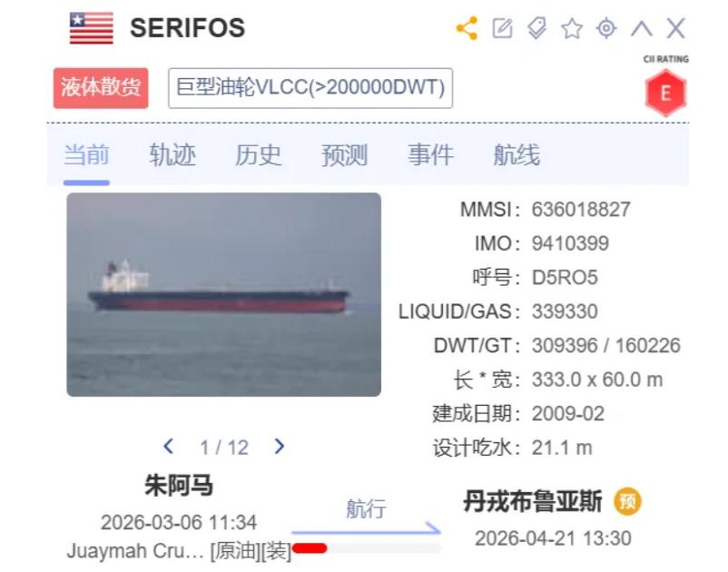Locate vessel using the target crosshair icon

click(606, 28)
